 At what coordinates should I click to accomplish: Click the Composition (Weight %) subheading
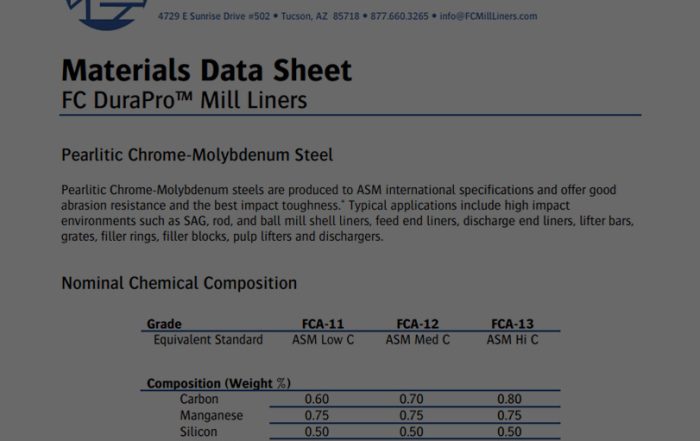tap(218, 384)
